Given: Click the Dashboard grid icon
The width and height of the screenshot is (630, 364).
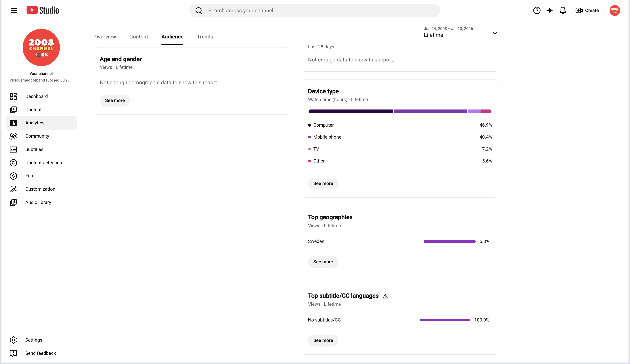Looking at the screenshot, I should 13,96.
